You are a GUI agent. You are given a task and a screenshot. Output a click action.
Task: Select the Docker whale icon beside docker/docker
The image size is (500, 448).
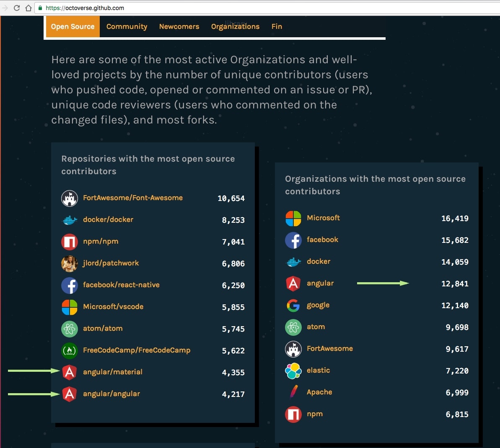click(70, 220)
